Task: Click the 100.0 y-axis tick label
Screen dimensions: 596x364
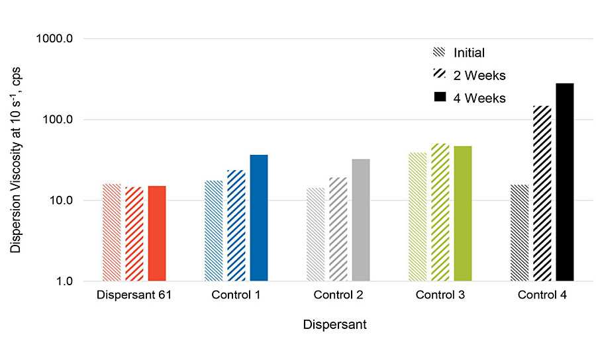Action: [59, 120]
